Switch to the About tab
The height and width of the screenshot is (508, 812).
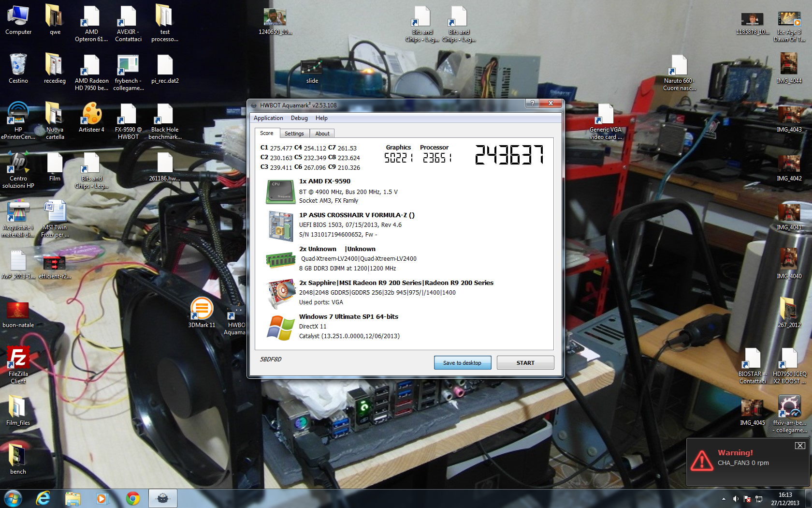pos(322,134)
